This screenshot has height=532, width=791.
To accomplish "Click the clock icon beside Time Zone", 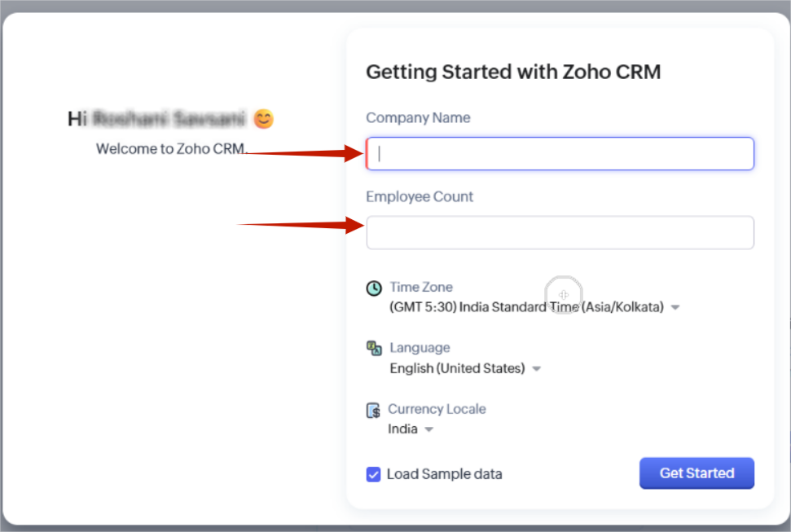I will click(374, 288).
